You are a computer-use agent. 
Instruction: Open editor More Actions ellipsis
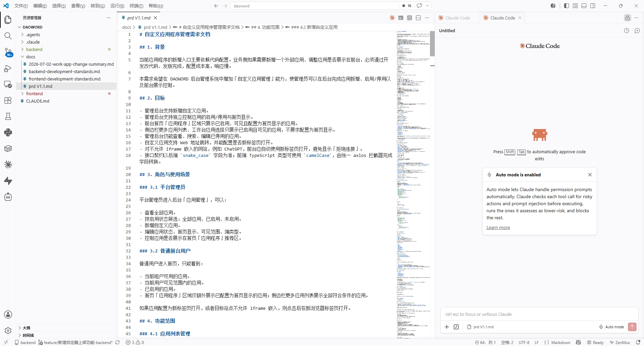click(x=427, y=18)
